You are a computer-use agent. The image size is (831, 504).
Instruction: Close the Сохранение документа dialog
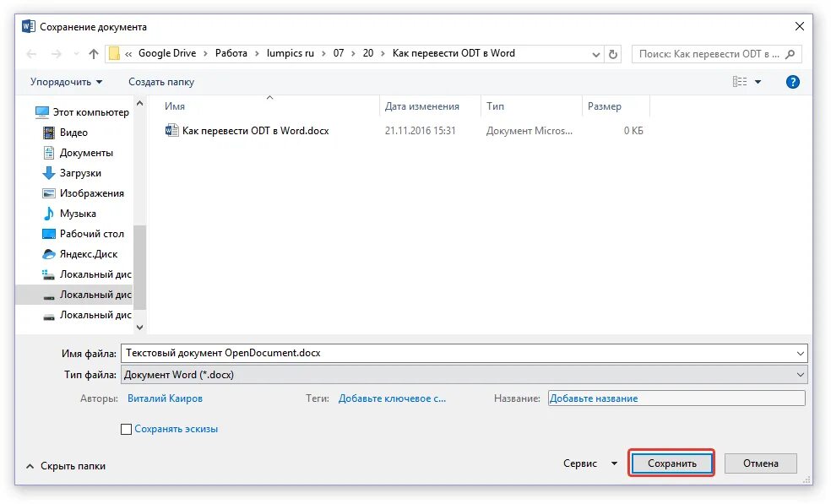(800, 26)
